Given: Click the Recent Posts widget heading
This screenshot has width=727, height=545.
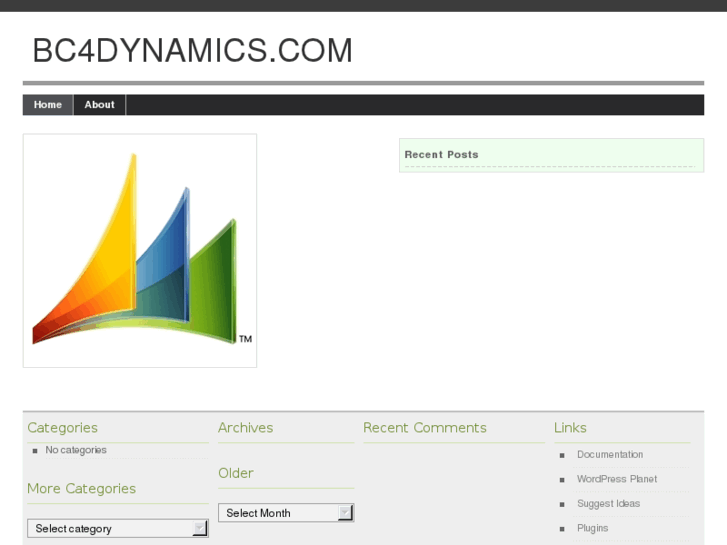Looking at the screenshot, I should 441,154.
